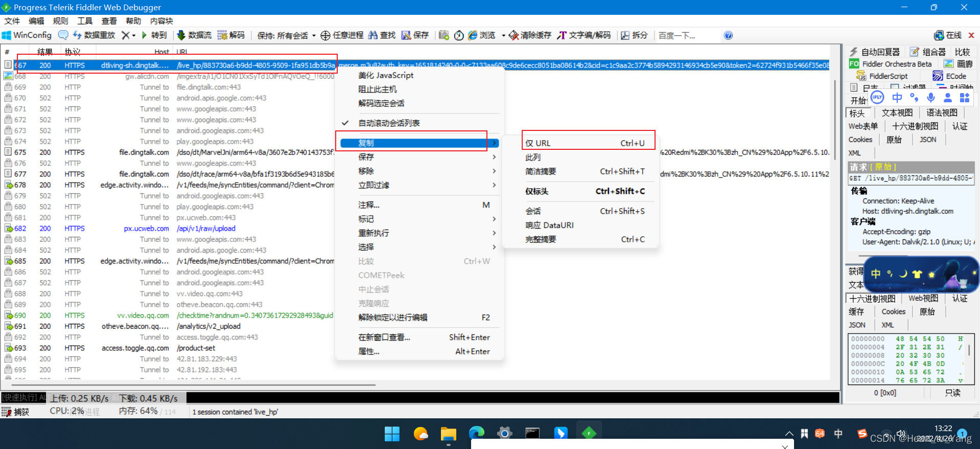Click 清除缓存 clear cache button
The height and width of the screenshot is (449, 980).
[530, 35]
